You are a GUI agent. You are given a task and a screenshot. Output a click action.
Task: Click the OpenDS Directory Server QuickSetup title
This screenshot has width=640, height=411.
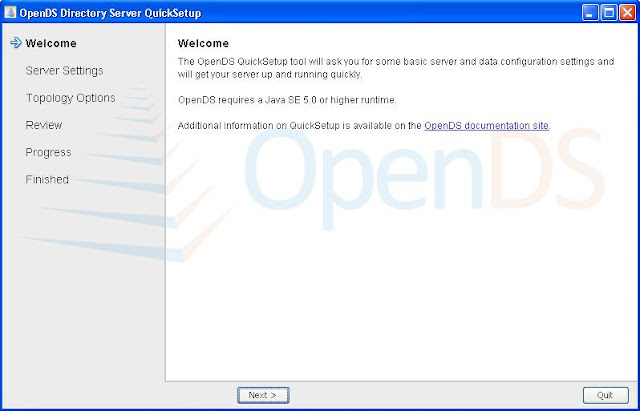(x=110, y=13)
